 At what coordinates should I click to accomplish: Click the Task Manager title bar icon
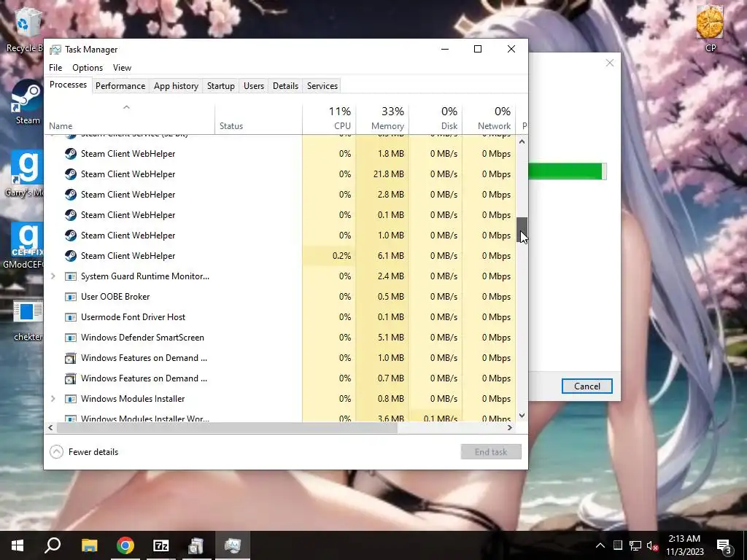(x=55, y=50)
